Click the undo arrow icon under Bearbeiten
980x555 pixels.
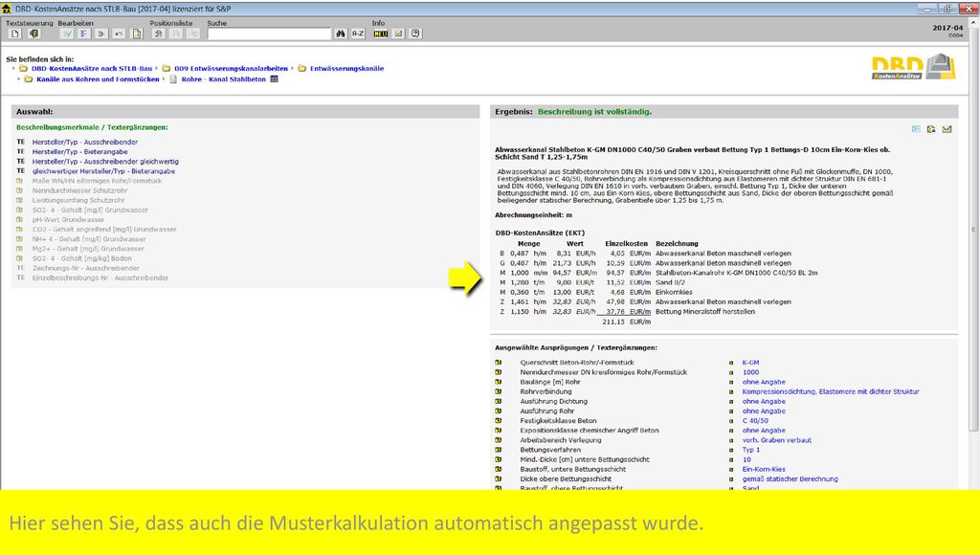click(x=119, y=33)
